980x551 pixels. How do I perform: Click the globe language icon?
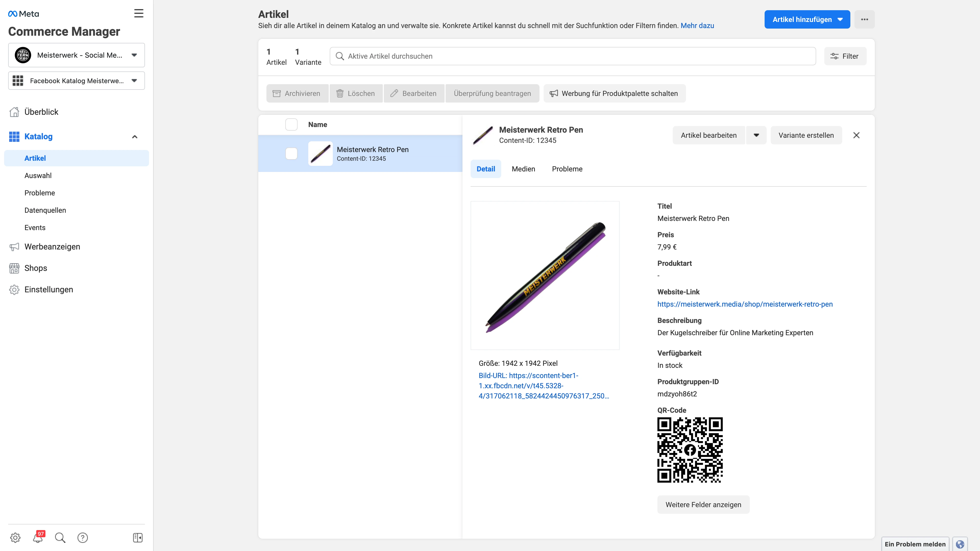(960, 544)
